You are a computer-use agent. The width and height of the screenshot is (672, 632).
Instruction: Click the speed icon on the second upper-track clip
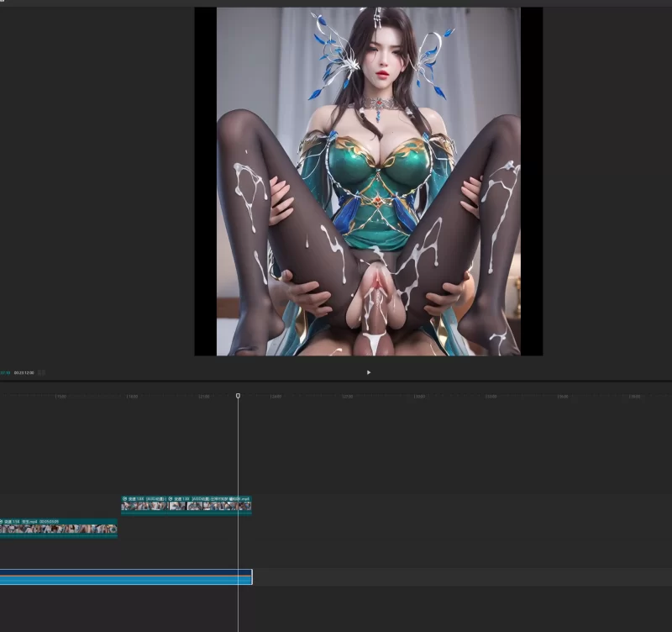click(171, 498)
